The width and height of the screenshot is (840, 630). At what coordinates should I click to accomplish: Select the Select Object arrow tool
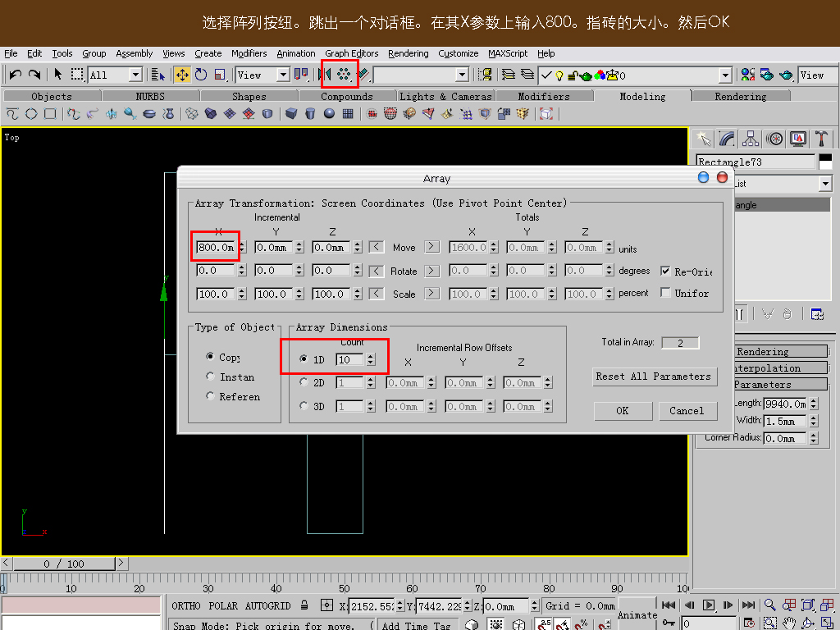(58, 75)
